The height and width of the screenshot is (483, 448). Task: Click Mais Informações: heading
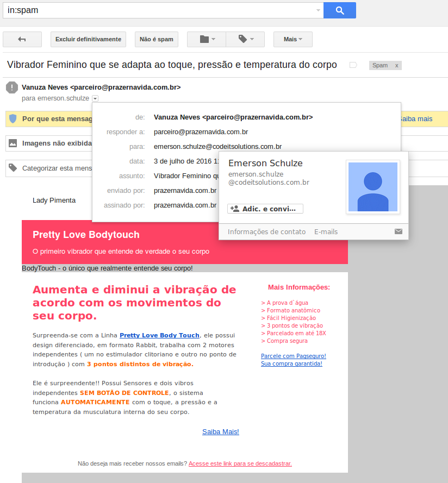pos(299,287)
